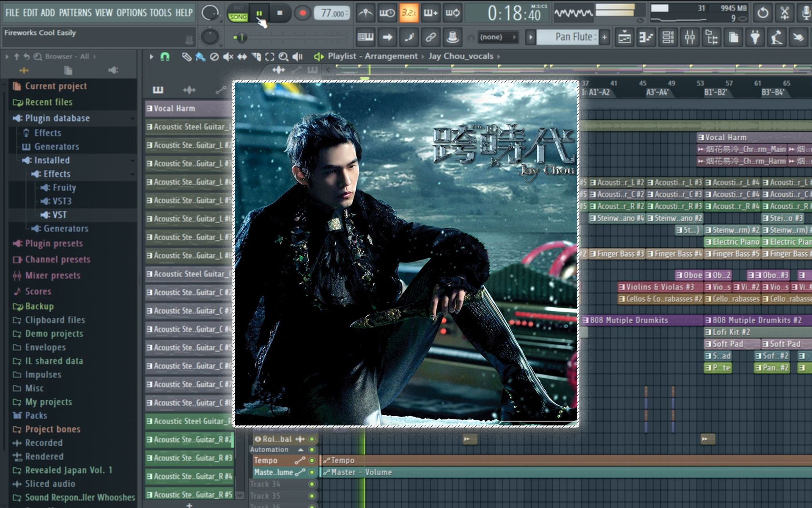This screenshot has width=812, height=508.
Task: Expand Channel presets in the browser
Action: click(x=58, y=260)
